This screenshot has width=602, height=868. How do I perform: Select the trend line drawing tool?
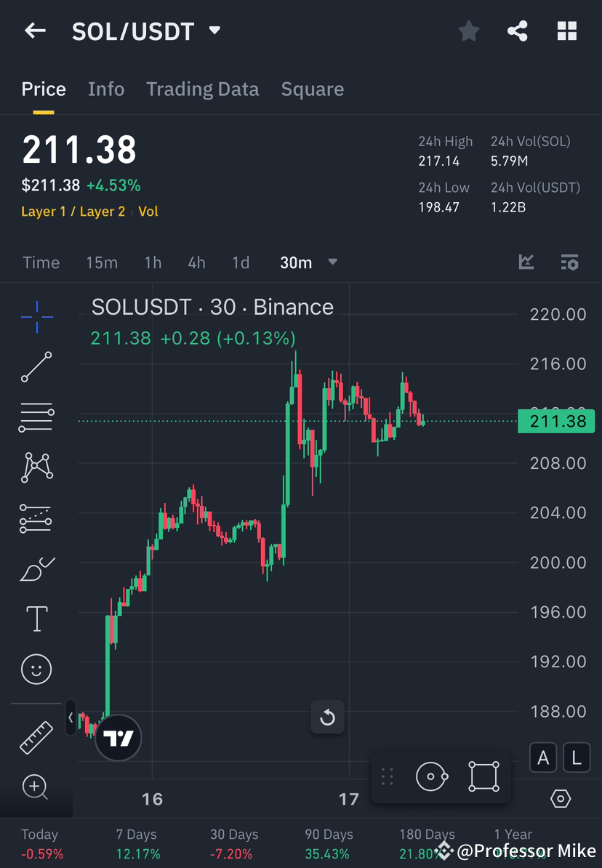tap(36, 367)
